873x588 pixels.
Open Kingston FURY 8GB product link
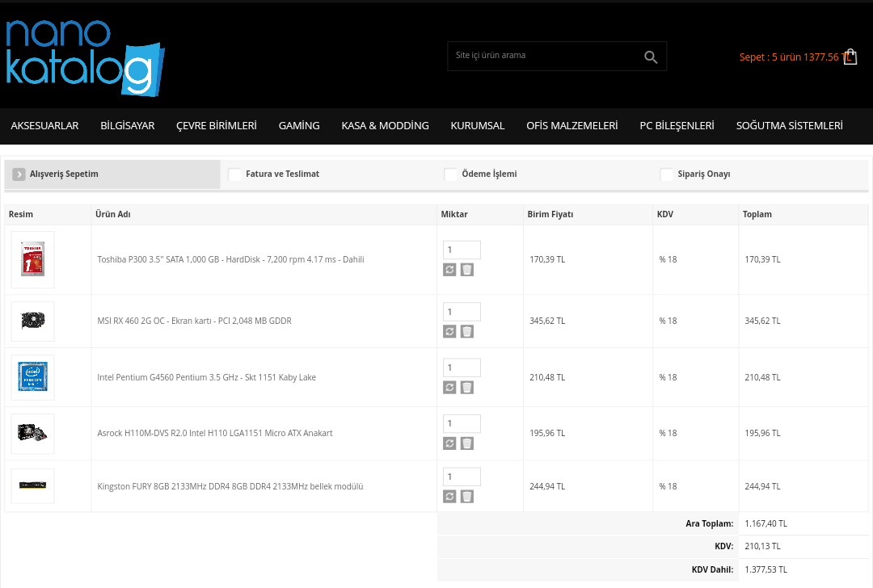[x=230, y=486]
